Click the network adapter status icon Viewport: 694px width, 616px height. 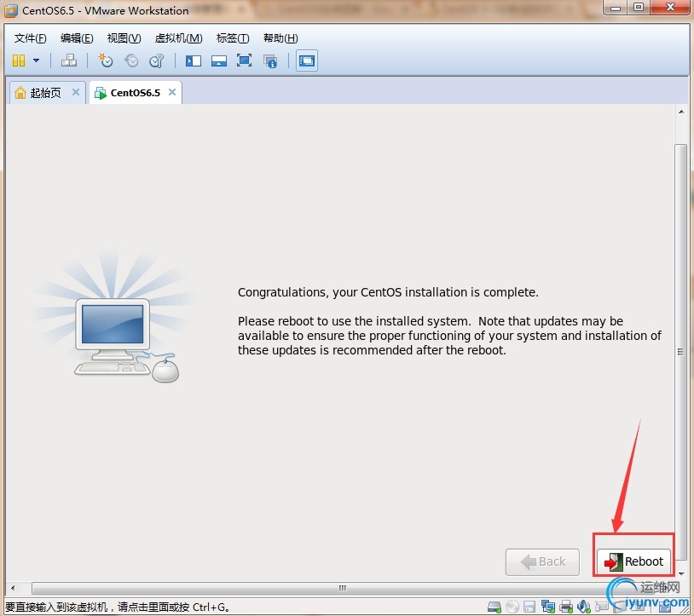(548, 607)
